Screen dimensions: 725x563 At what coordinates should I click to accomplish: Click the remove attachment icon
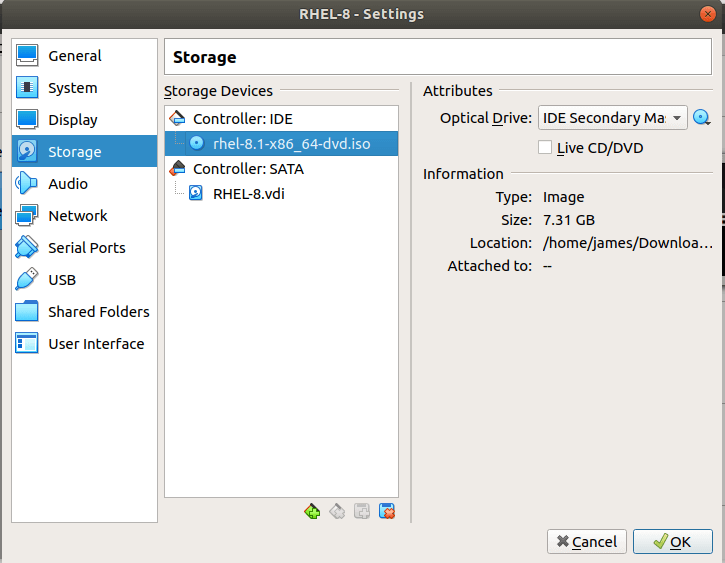[x=387, y=511]
